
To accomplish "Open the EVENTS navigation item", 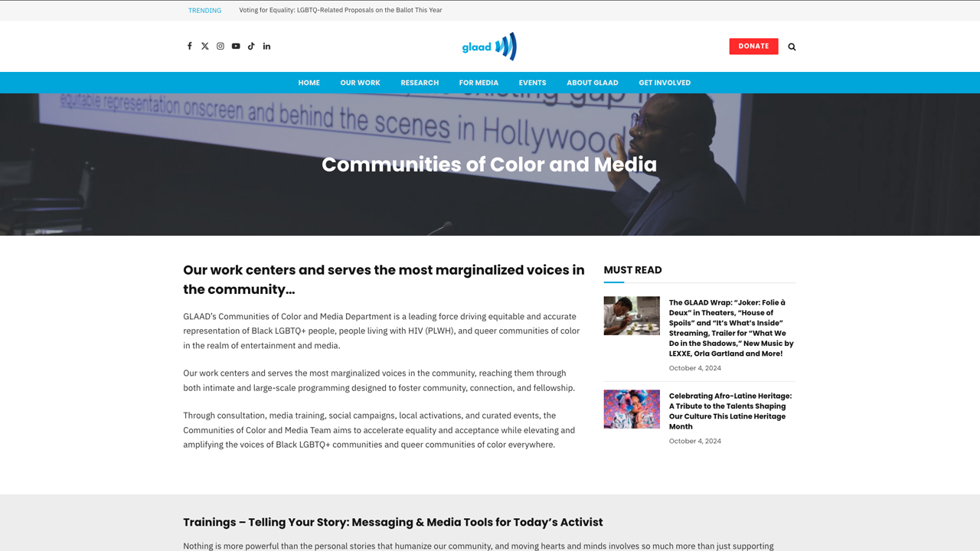I will tap(532, 83).
